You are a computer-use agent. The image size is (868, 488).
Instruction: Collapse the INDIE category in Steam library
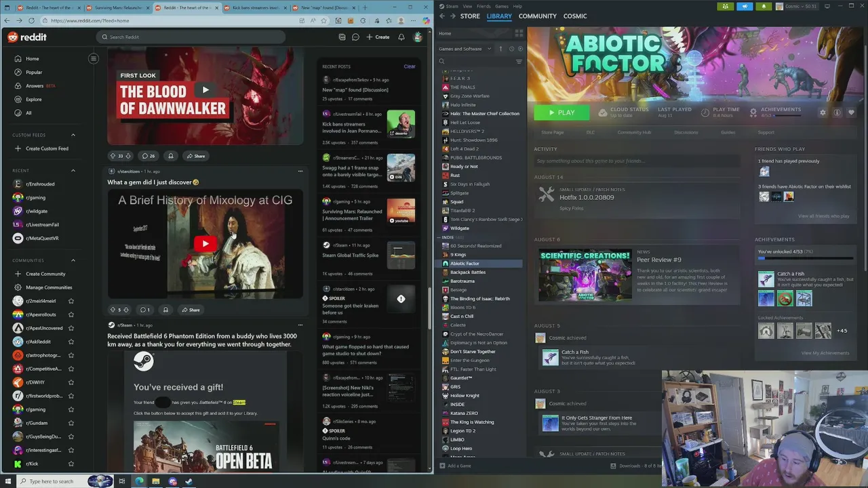439,237
